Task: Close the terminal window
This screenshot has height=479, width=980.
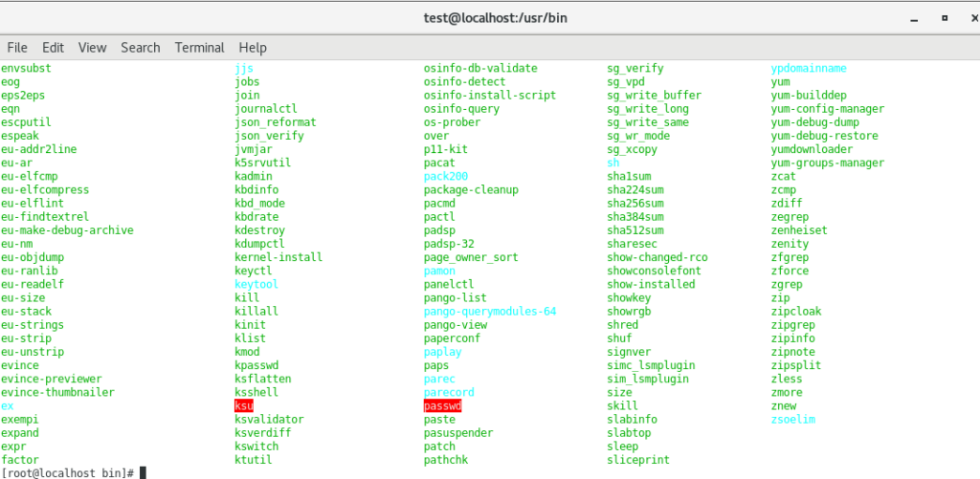Action: tap(974, 19)
